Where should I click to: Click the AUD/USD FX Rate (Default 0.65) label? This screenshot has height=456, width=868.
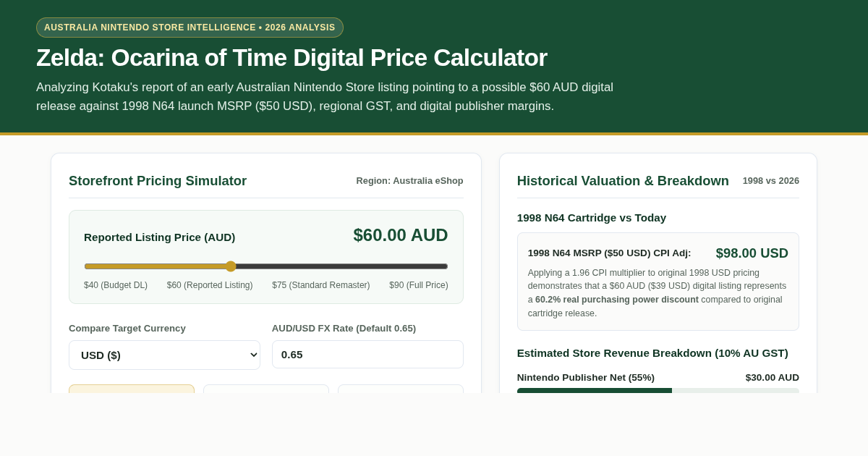tap(344, 329)
